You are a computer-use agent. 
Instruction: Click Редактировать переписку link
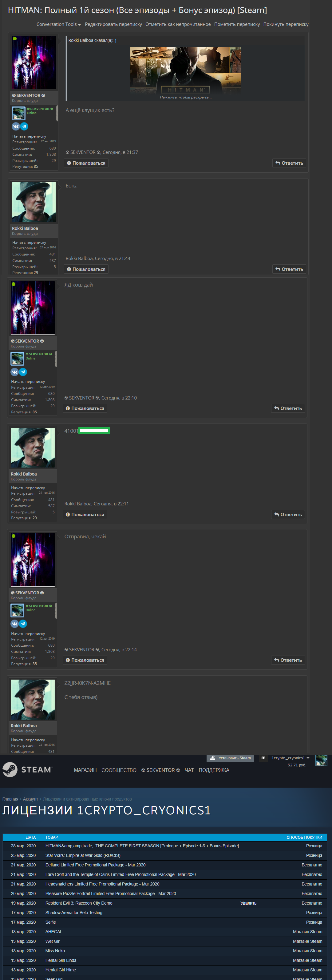pyautogui.click(x=113, y=24)
